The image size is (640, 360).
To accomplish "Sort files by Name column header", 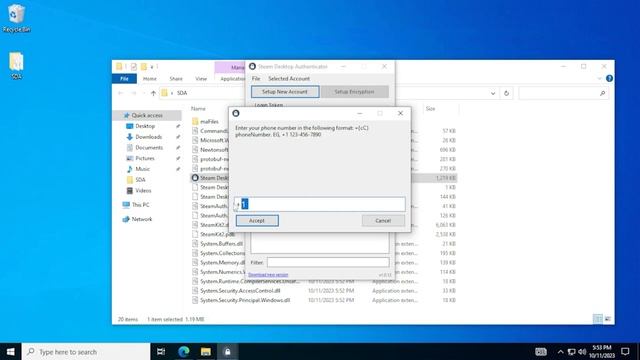I will coord(198,109).
